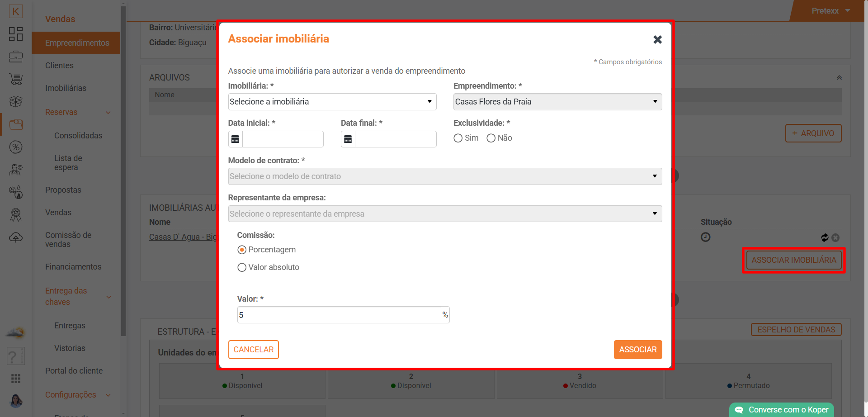868x417 pixels.
Task: Click the dashboard grid icon in left rail
Action: pos(16,34)
